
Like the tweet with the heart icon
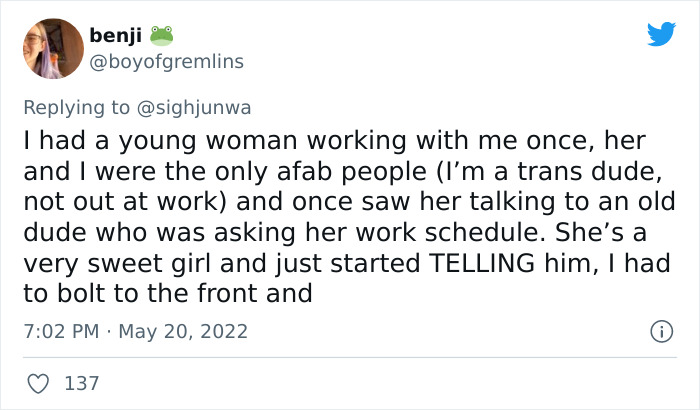(x=38, y=382)
